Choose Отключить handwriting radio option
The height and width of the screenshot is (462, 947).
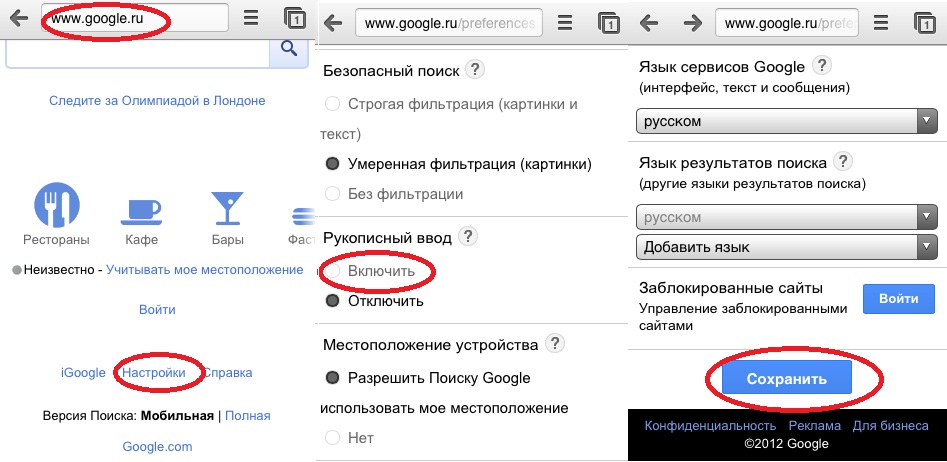coord(332,300)
